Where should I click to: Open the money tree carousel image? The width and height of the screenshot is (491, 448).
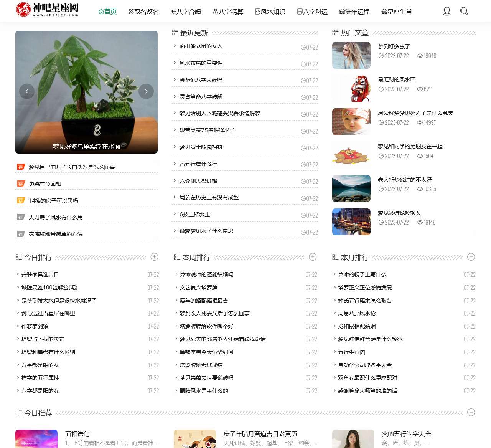tap(86, 92)
